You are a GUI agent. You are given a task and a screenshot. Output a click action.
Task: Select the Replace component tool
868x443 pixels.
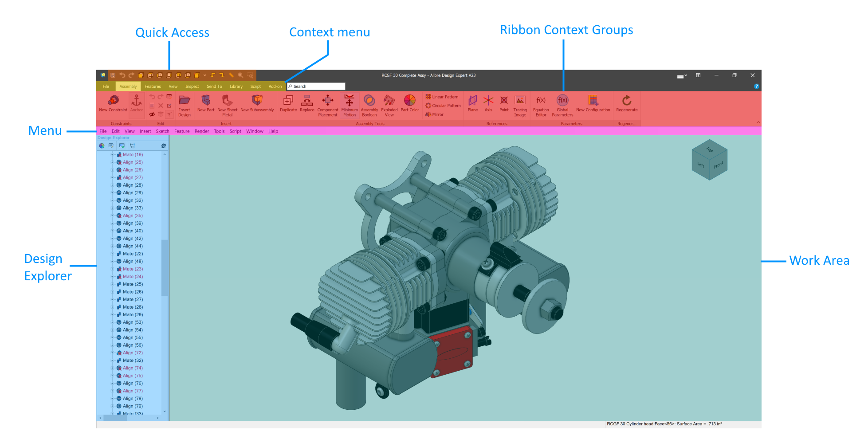point(307,104)
